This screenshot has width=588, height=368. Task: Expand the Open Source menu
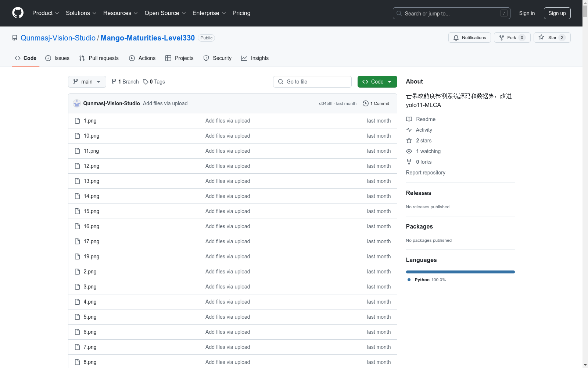point(165,13)
